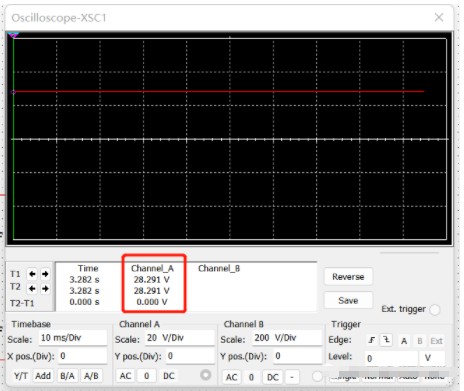Open the Timebase scale 10 ms/Div field
The image size is (464, 391).
point(73,338)
